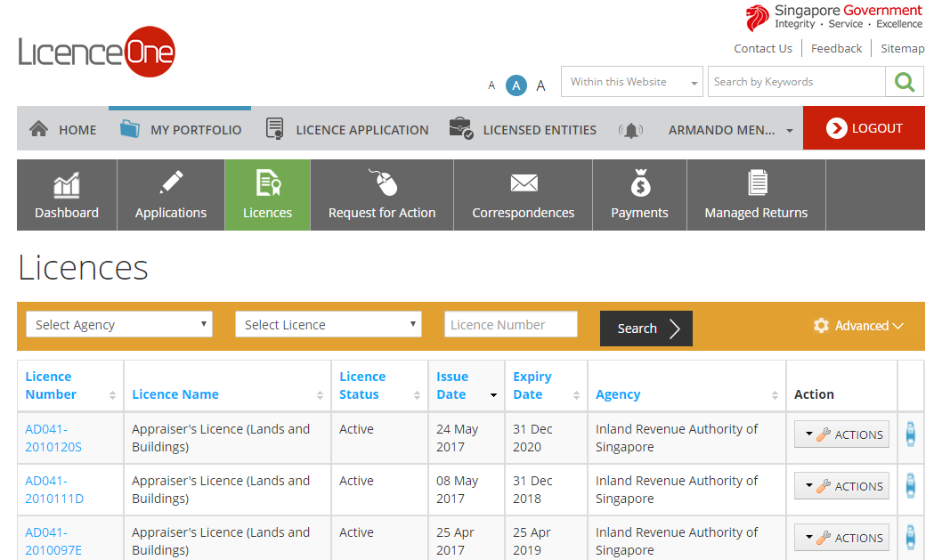Click the green search magnifier icon

905,82
